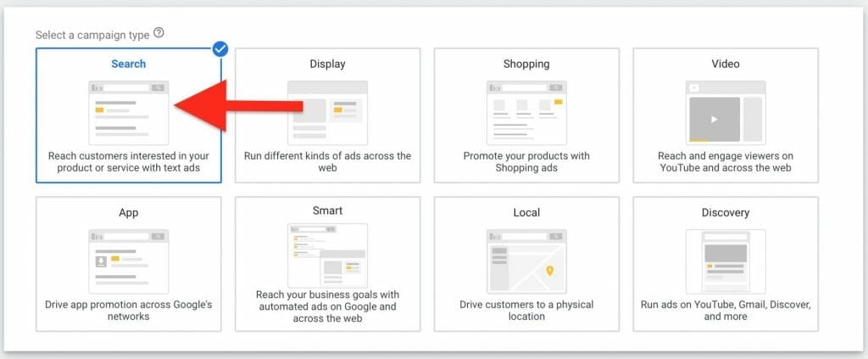This screenshot has height=359, width=868.
Task: Select the App campaign illustration
Action: [129, 261]
